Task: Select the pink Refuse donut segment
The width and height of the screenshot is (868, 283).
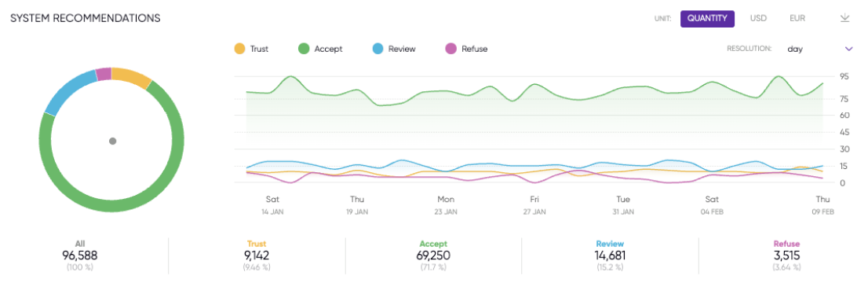Action: (104, 74)
